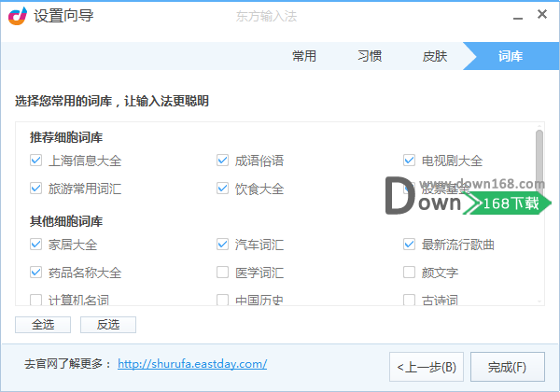
Task: Uncheck 成语俗语 dictionary
Action: 222,161
